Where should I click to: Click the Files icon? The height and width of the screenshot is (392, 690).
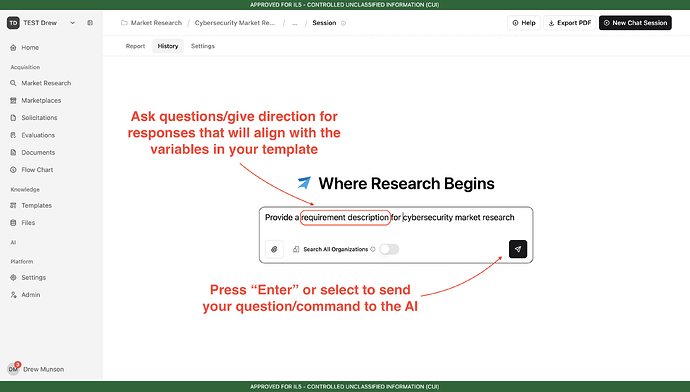click(13, 223)
